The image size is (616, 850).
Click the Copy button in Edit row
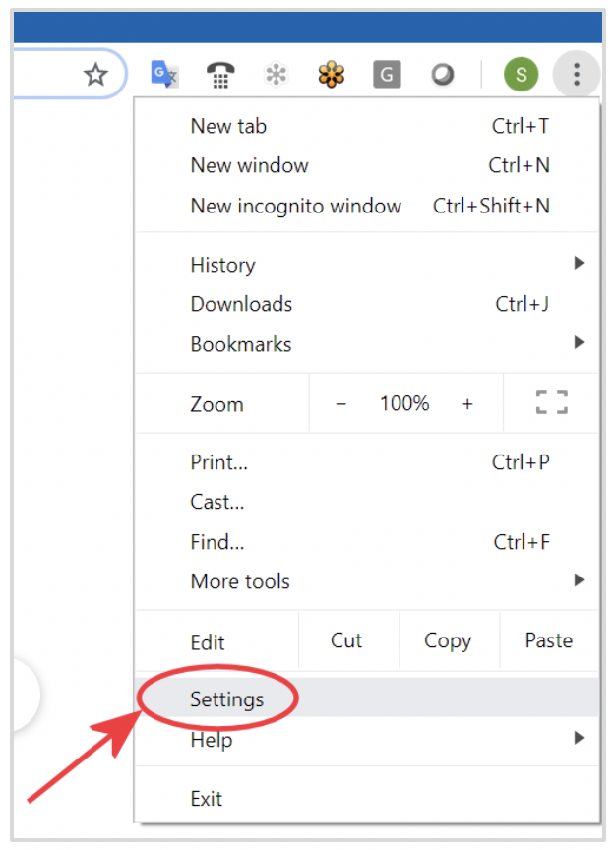click(449, 640)
